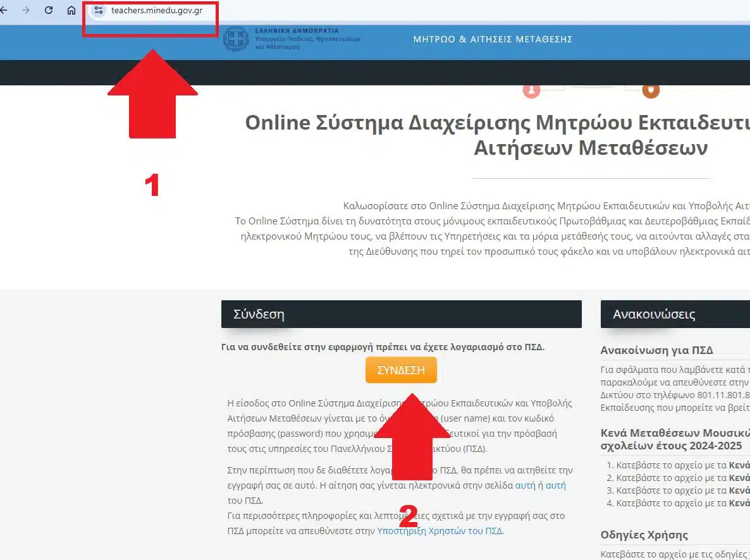Select the Ανακοίνωση για ΠΣΔ heading
This screenshot has width=750, height=560.
656,351
